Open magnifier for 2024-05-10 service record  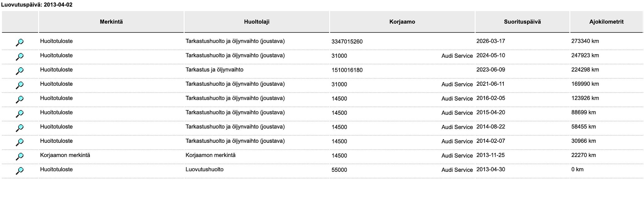[19, 57]
